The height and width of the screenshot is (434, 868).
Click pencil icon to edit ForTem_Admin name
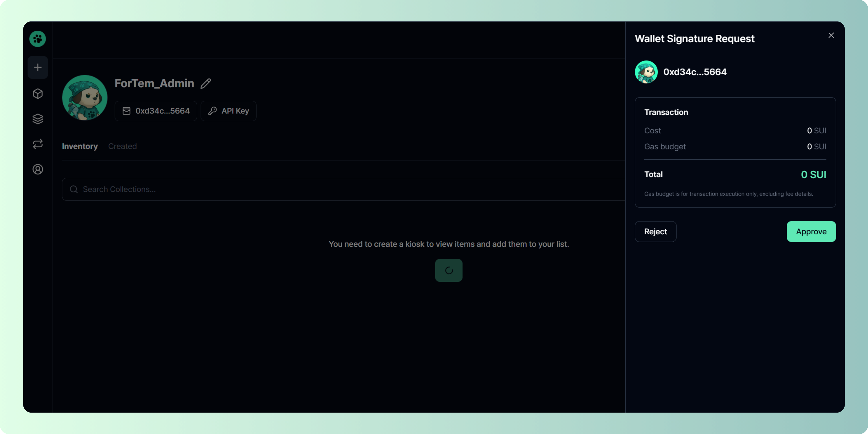pos(205,83)
